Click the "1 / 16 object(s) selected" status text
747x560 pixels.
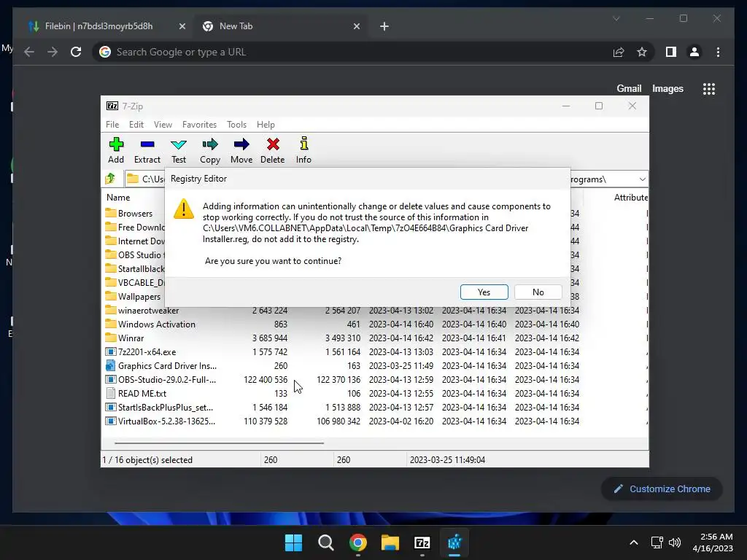[x=147, y=460]
